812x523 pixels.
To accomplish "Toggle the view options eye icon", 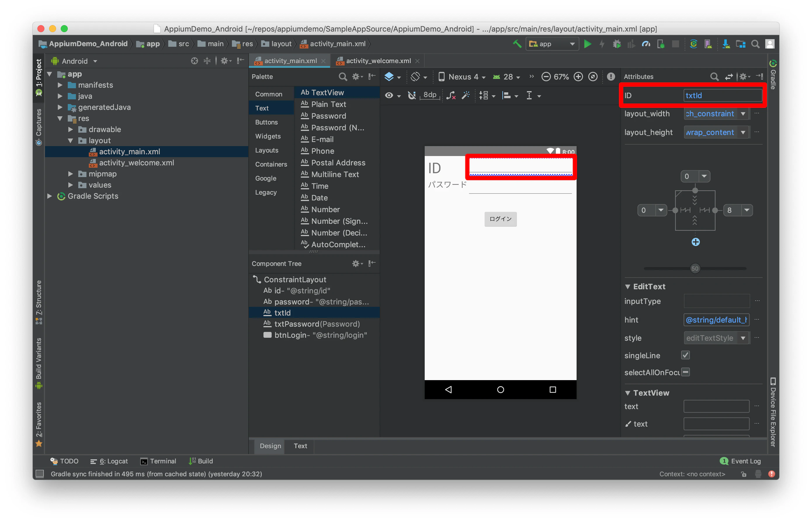I will 389,96.
